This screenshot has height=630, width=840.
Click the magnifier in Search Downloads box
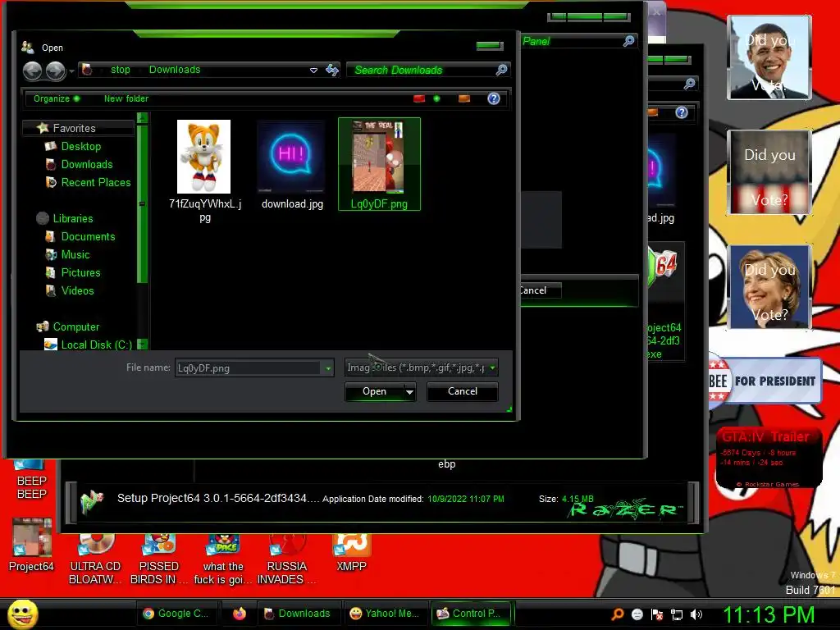(501, 70)
